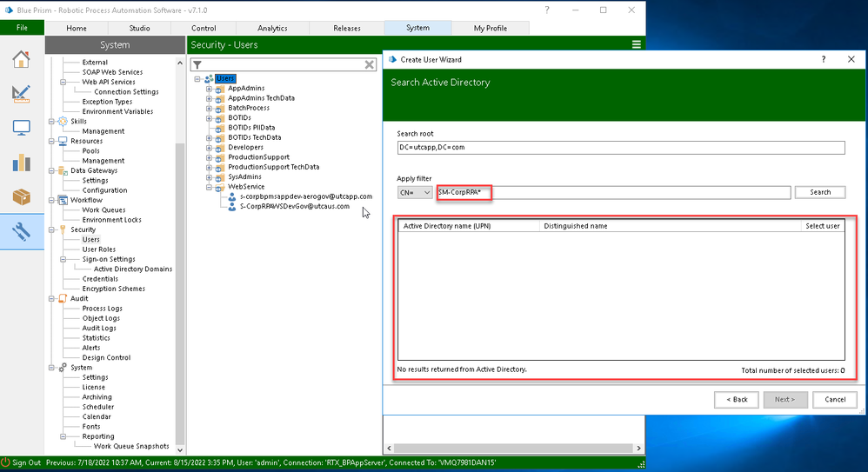
Task: Expand the ProductionSupport group node
Action: click(210, 157)
